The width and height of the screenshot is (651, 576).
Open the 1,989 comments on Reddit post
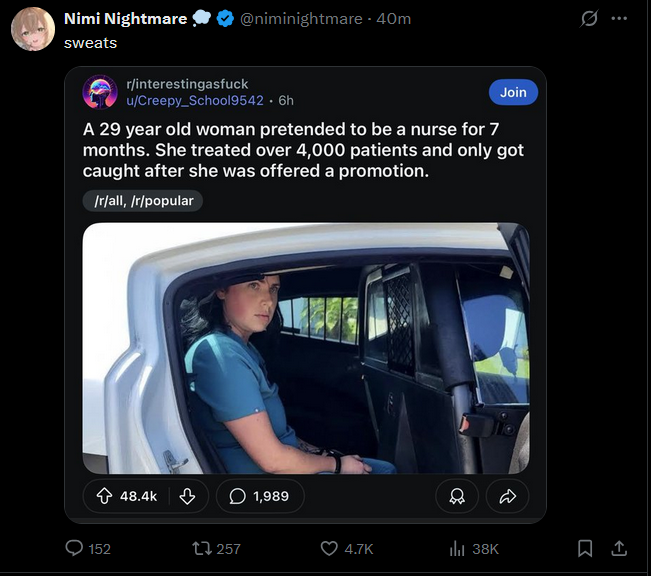click(x=259, y=496)
